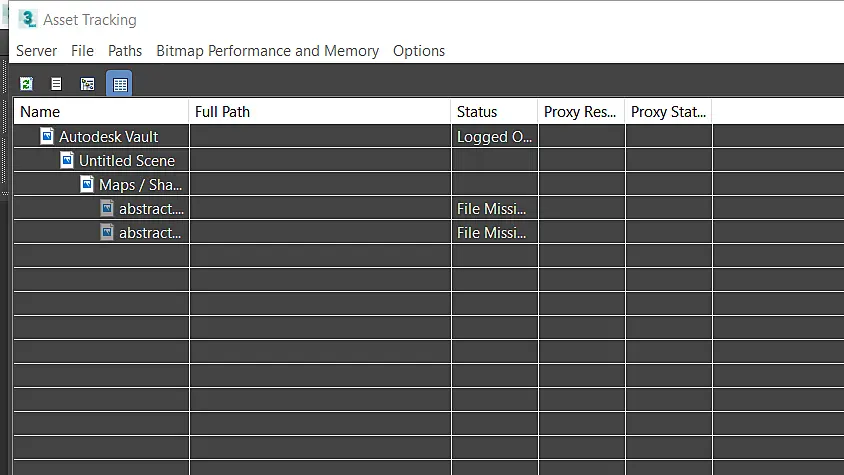The image size is (844, 475).
Task: Select the Status Log list icon
Action: point(56,84)
